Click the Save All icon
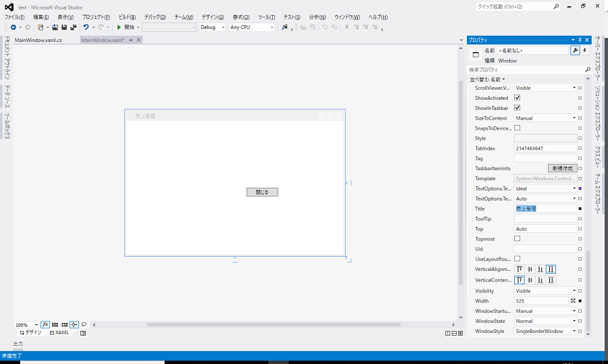 pyautogui.click(x=73, y=27)
